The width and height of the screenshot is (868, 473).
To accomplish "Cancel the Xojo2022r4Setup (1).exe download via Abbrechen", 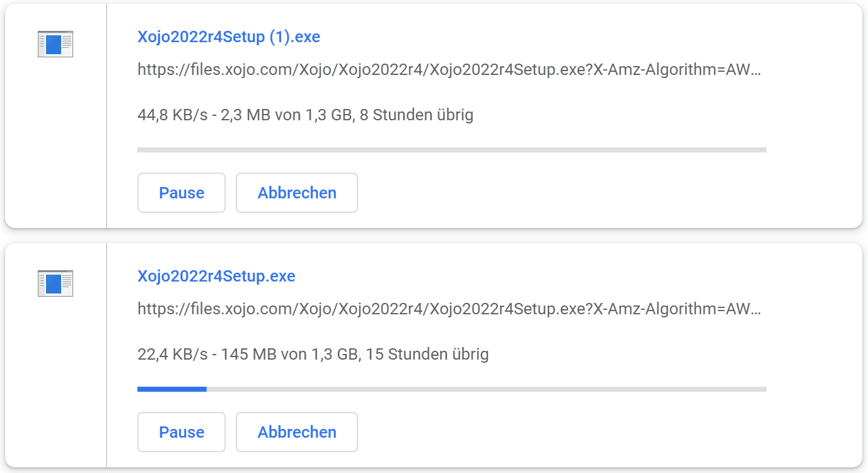I will tap(297, 193).
